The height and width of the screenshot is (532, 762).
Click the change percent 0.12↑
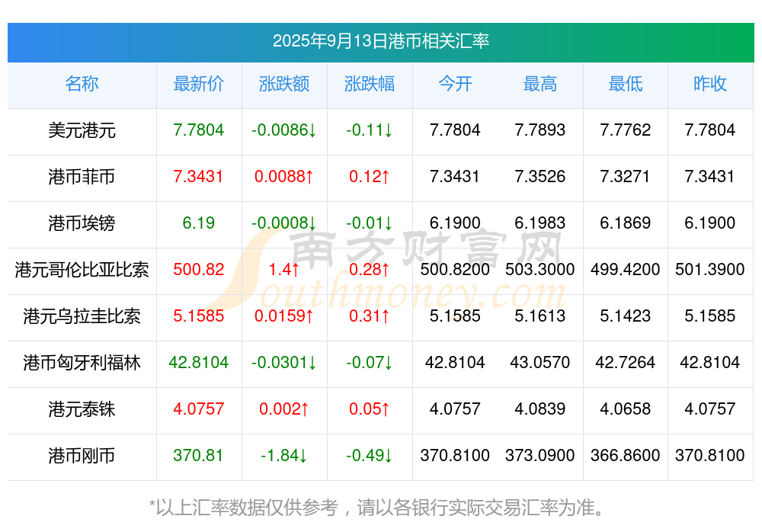tap(370, 176)
